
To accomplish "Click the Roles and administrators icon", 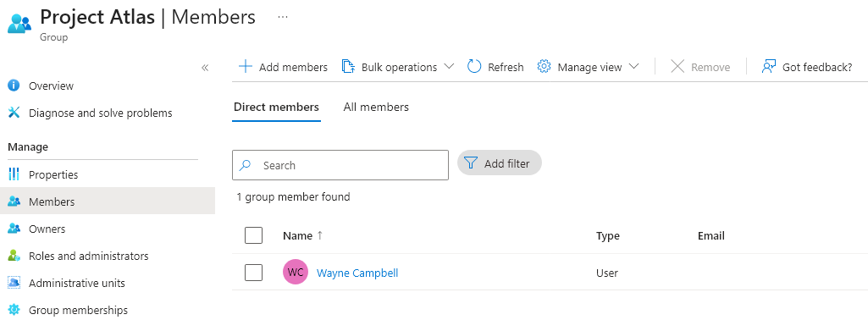I will coord(14,256).
